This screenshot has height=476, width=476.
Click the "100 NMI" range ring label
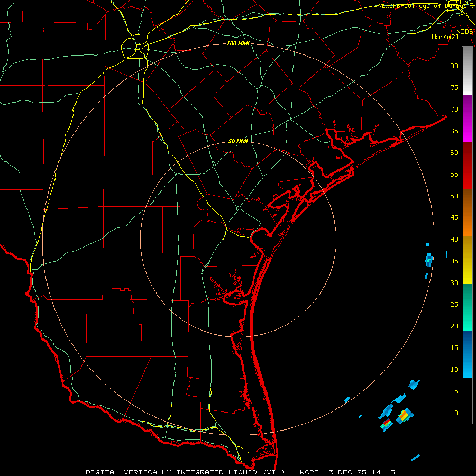[x=238, y=44]
